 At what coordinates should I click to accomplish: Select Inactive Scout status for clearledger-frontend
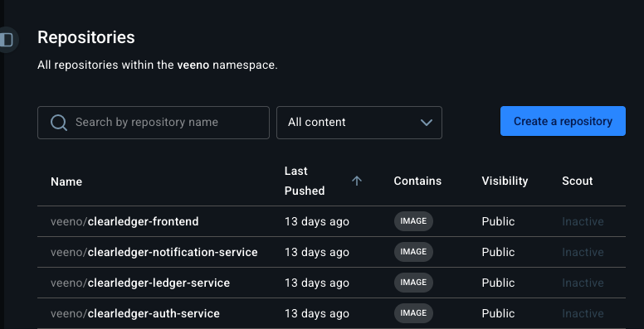[x=583, y=221]
